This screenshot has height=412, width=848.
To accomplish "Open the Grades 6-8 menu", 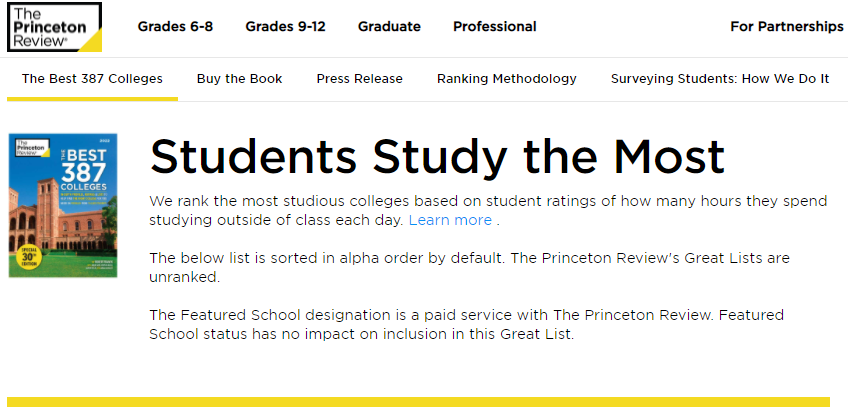I will click(x=175, y=27).
